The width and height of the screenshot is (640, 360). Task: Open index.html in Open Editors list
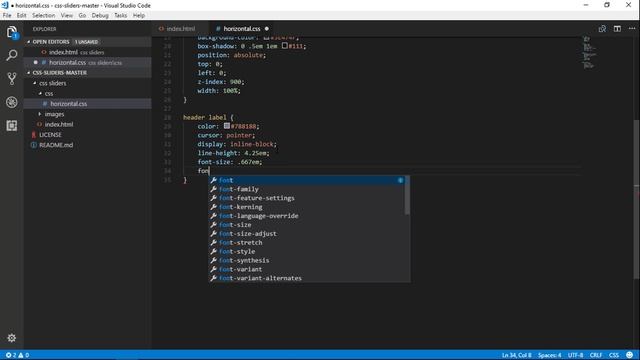pos(87,52)
